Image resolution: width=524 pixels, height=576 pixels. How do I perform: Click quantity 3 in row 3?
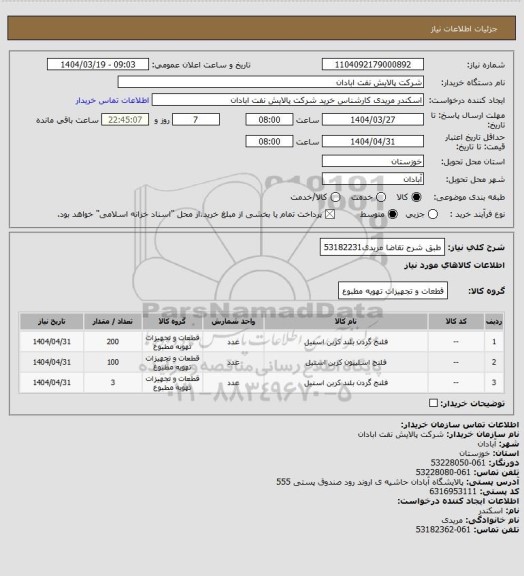pos(113,382)
